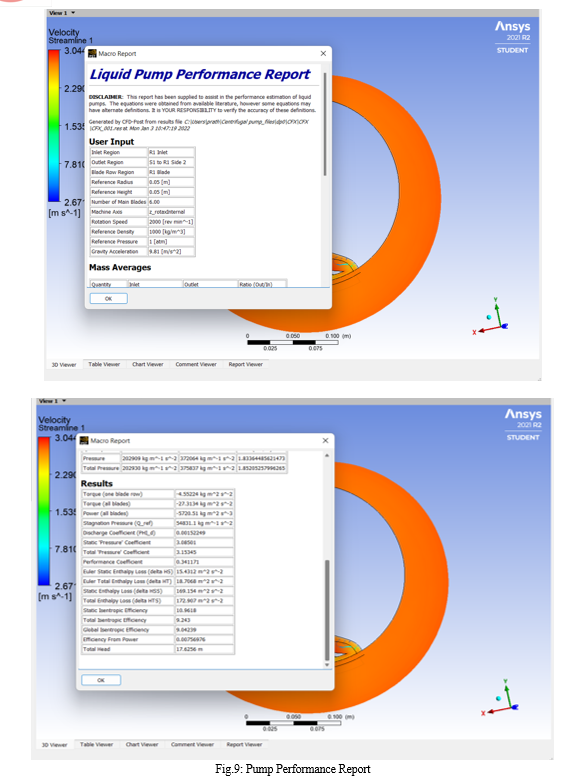This screenshot has width=568, height=781.
Task: Click OK in the User Input report dialog
Action: [x=109, y=298]
